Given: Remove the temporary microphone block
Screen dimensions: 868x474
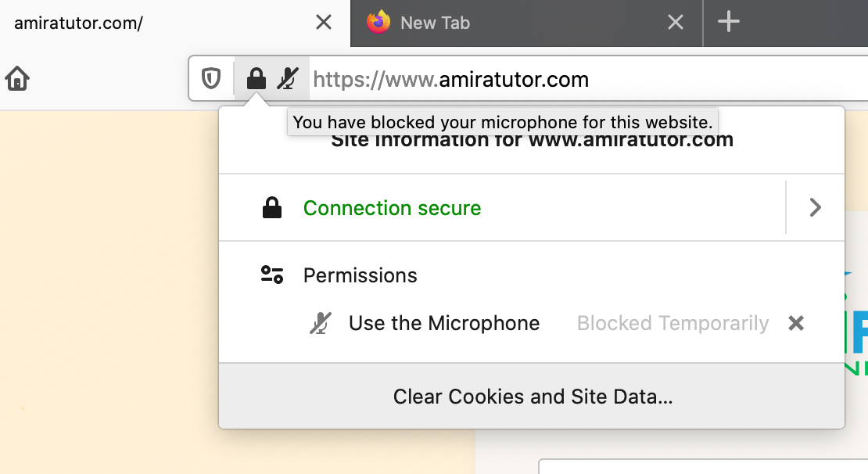Looking at the screenshot, I should [x=796, y=323].
